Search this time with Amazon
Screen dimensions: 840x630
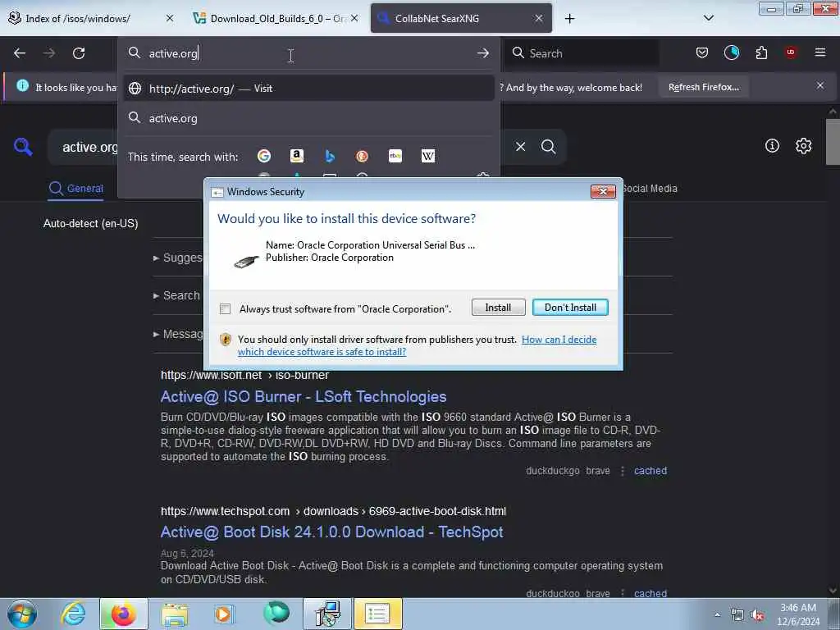297,156
